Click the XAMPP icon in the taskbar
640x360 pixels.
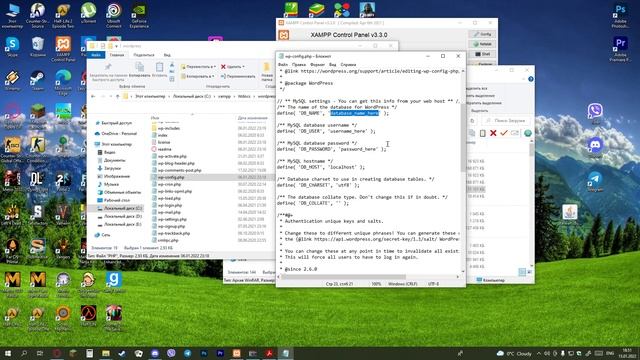tap(236, 353)
